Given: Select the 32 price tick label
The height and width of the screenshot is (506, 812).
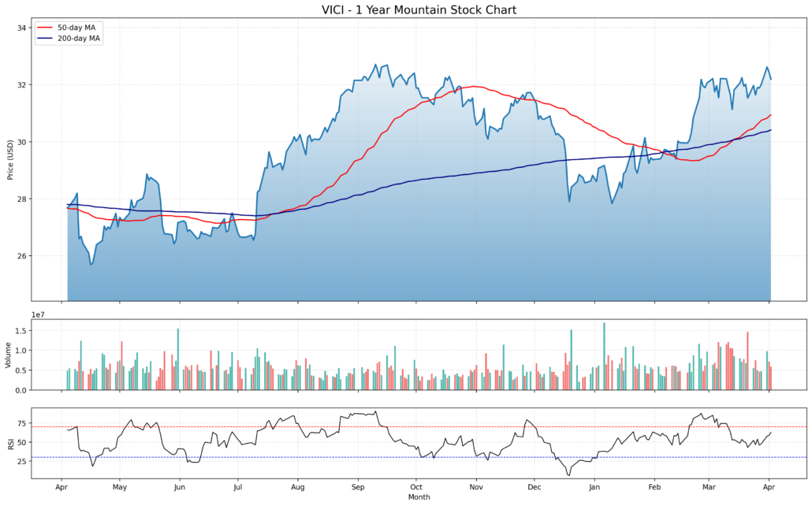Looking at the screenshot, I should (21, 85).
